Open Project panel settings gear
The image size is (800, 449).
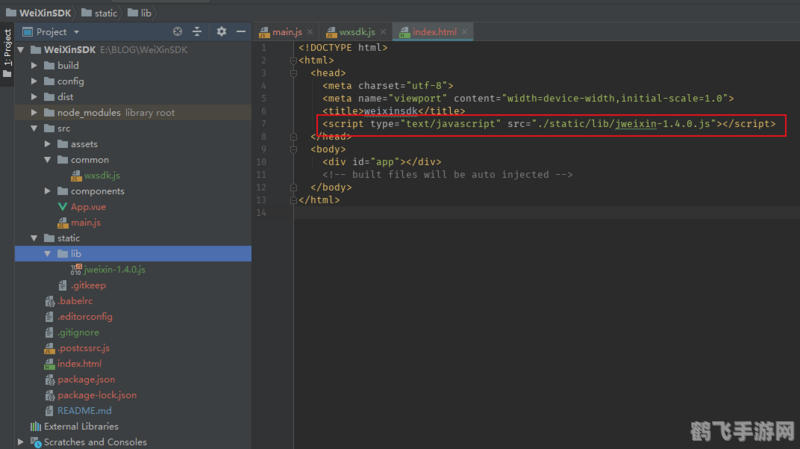pos(221,32)
